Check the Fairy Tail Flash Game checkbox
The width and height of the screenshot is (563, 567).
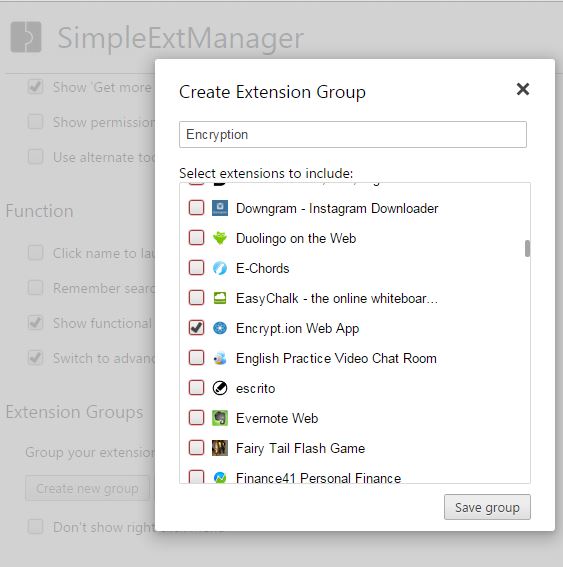[x=196, y=448]
